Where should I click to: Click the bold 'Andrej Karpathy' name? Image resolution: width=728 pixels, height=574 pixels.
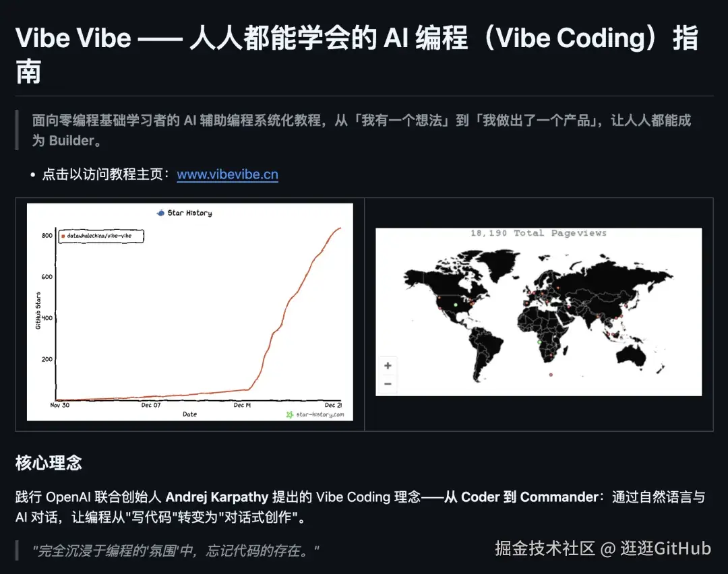217,497
